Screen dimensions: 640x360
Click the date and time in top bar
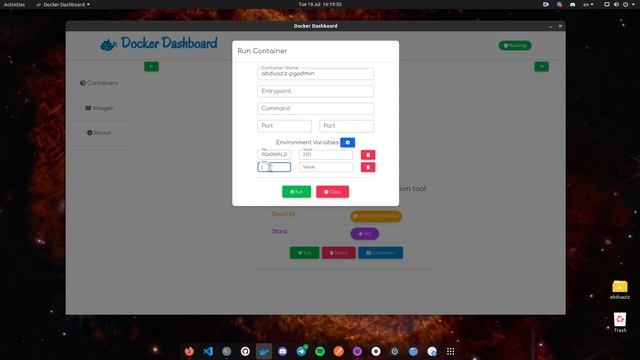click(320, 4)
